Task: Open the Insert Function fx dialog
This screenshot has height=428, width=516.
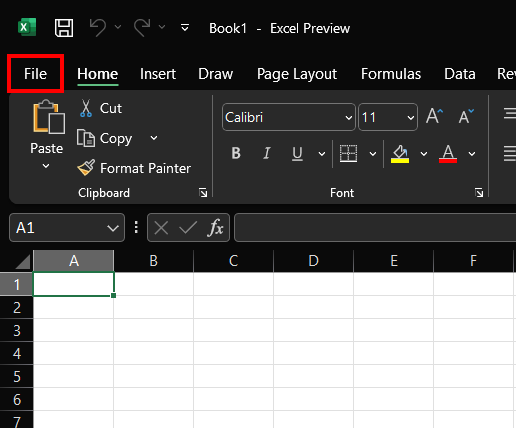Action: (215, 228)
